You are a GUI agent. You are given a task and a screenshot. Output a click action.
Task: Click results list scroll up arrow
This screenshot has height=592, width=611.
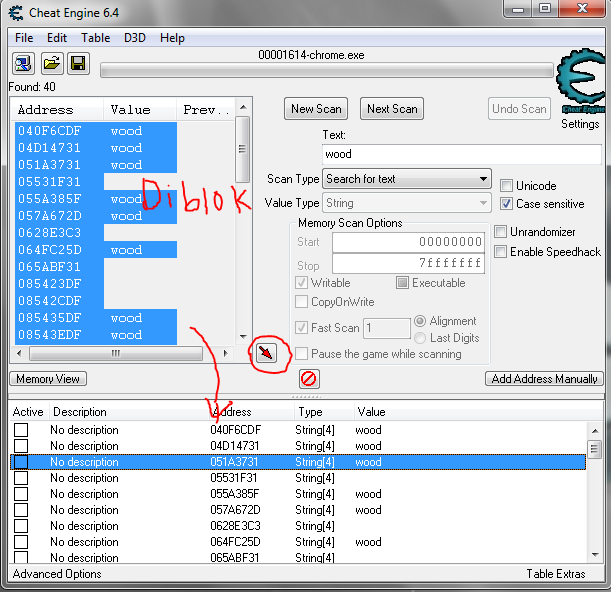243,107
